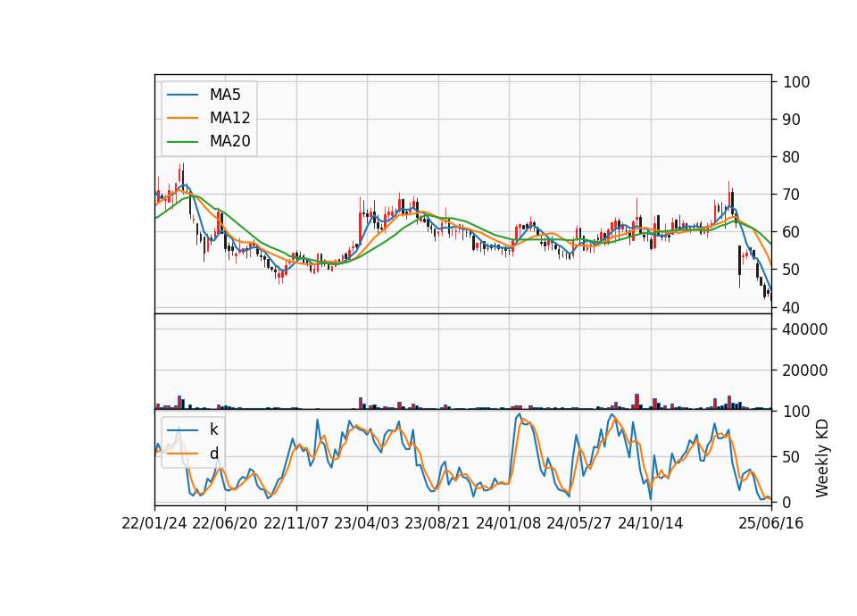Viewport: 857px width, 616px height.
Task: Click the MA5 legend label
Action: click(x=225, y=95)
